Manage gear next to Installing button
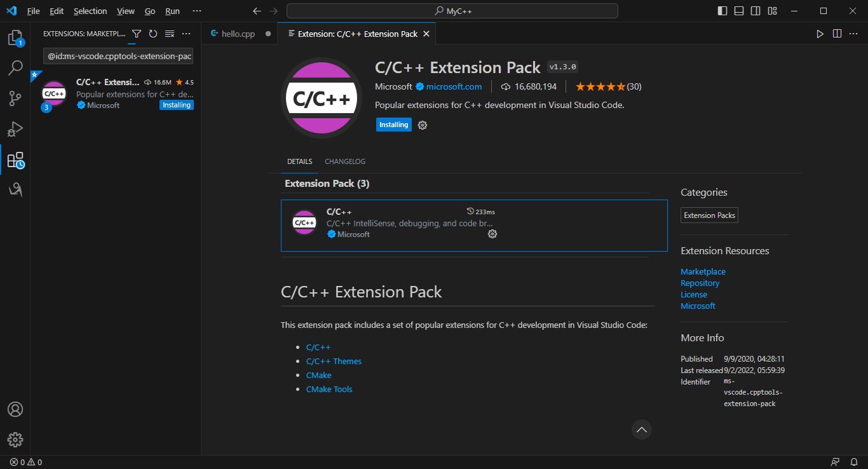This screenshot has height=469, width=868. coord(423,125)
